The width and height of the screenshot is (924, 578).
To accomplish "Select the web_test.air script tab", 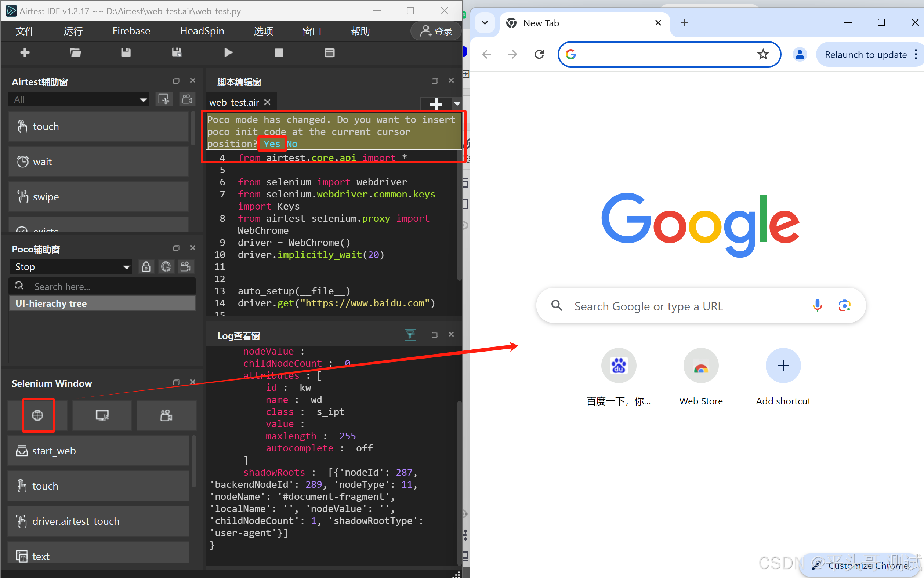I will pyautogui.click(x=234, y=102).
